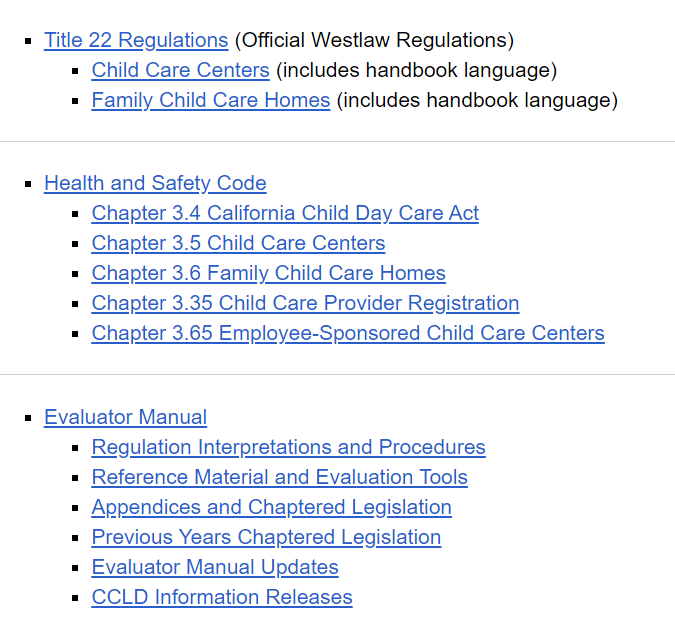675x617 pixels.
Task: Open the Evaluator Manual link
Action: coord(125,418)
